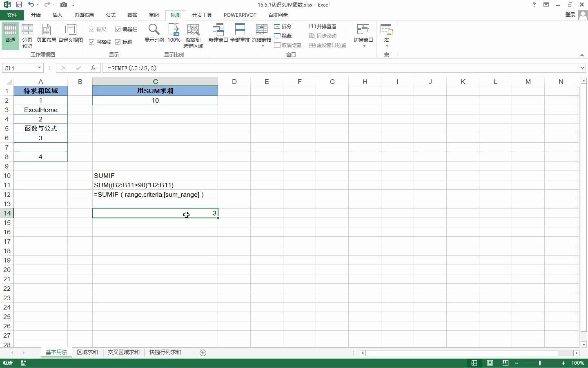Open Custom Views (自定义视图)
Screen dimensions: 588x368
pos(71,34)
